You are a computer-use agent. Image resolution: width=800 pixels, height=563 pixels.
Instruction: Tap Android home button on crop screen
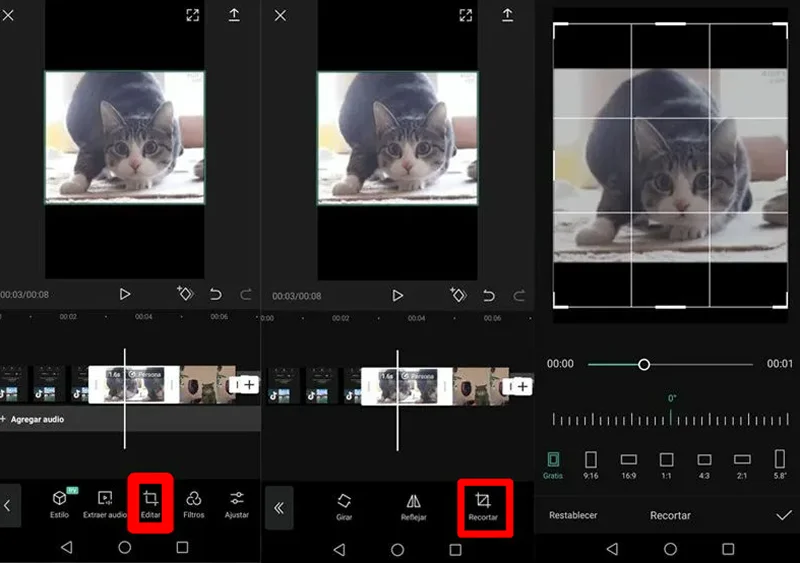[x=670, y=549]
